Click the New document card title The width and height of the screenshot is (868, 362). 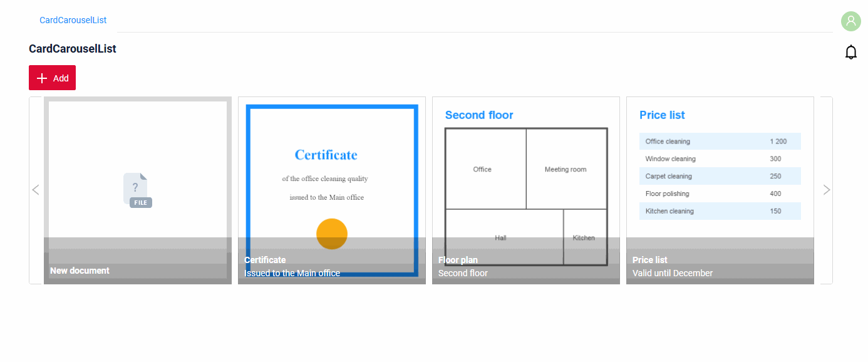[80, 271]
